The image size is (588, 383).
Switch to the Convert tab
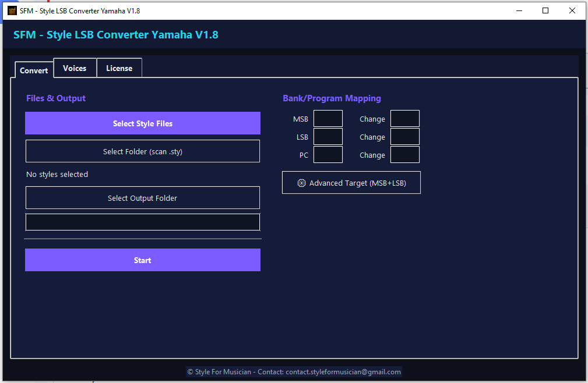pos(34,70)
